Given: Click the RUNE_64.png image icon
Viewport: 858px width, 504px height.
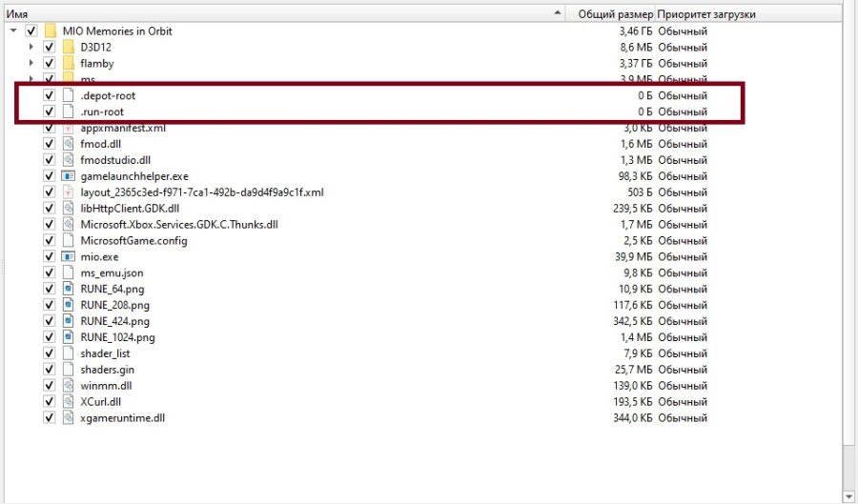Looking at the screenshot, I should coord(68,289).
